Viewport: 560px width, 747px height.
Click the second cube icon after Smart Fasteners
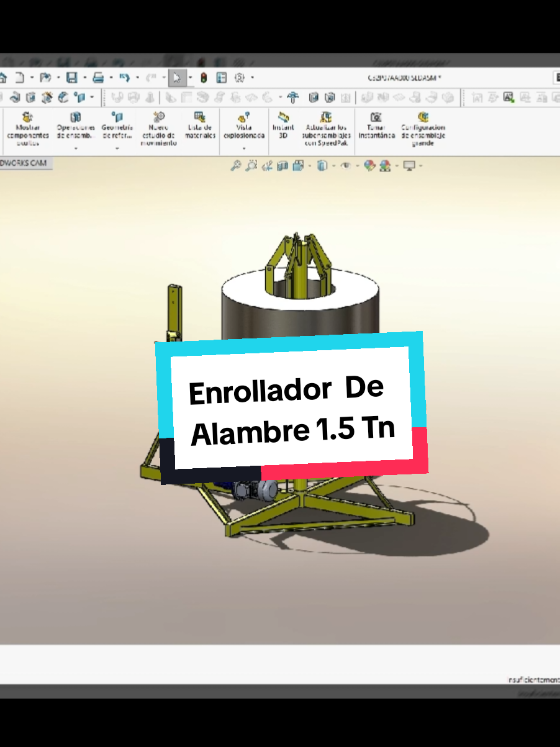(330, 97)
